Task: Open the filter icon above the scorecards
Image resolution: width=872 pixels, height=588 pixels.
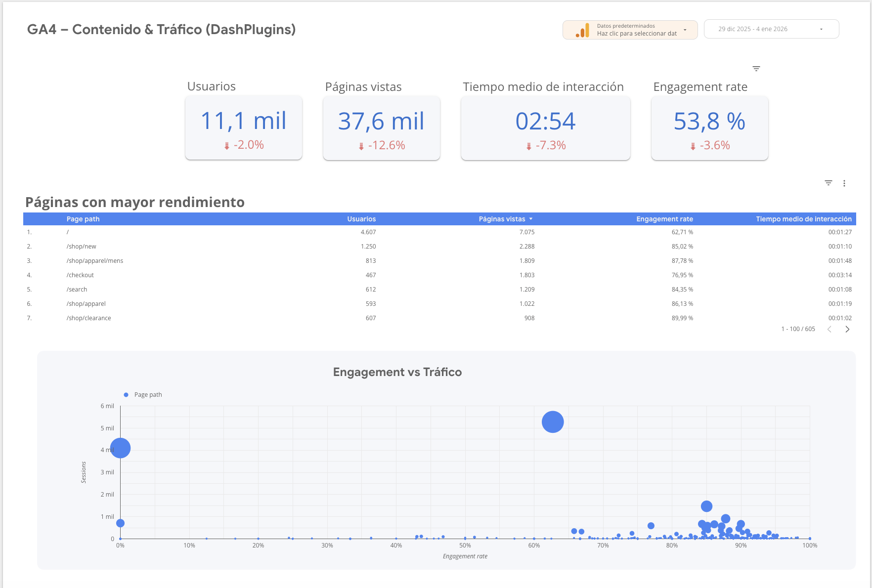Action: (x=756, y=68)
